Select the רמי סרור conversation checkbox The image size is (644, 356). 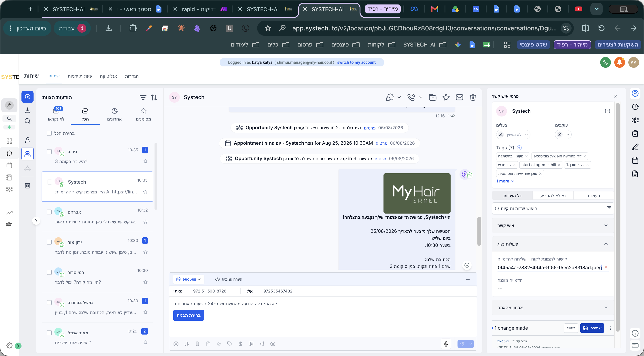[x=49, y=272]
